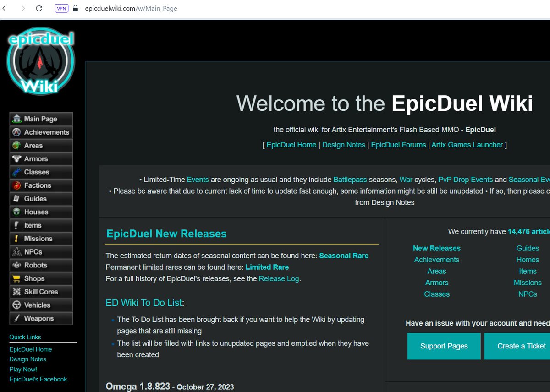Open Areas from the sidebar menu

pos(41,146)
